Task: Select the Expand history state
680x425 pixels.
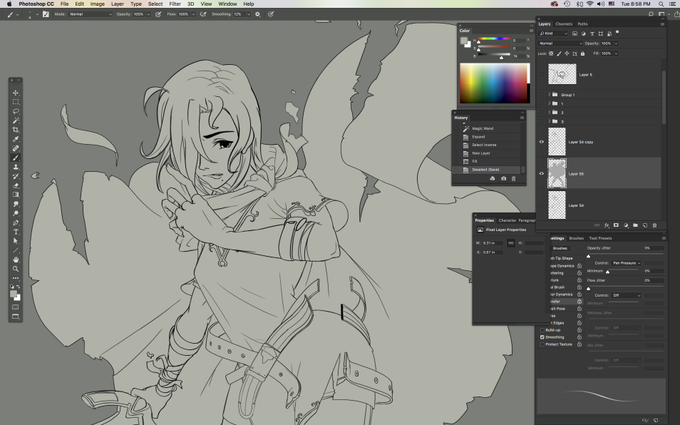Action: 487,137
